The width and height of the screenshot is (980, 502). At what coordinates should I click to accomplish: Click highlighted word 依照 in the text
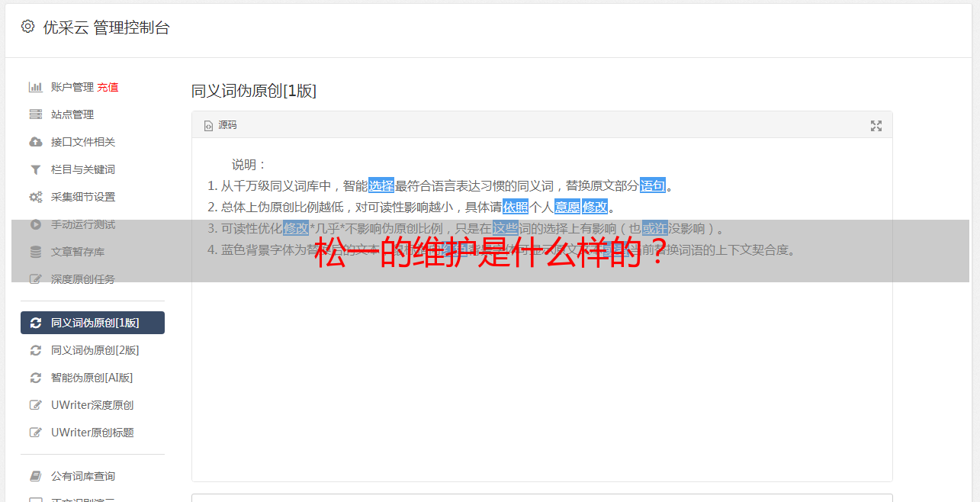coord(516,207)
